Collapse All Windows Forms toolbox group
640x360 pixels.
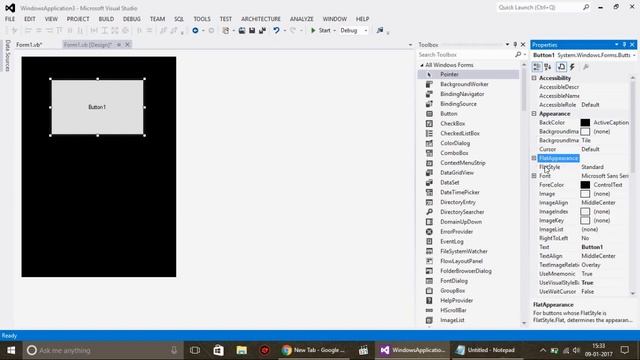[x=422, y=65]
